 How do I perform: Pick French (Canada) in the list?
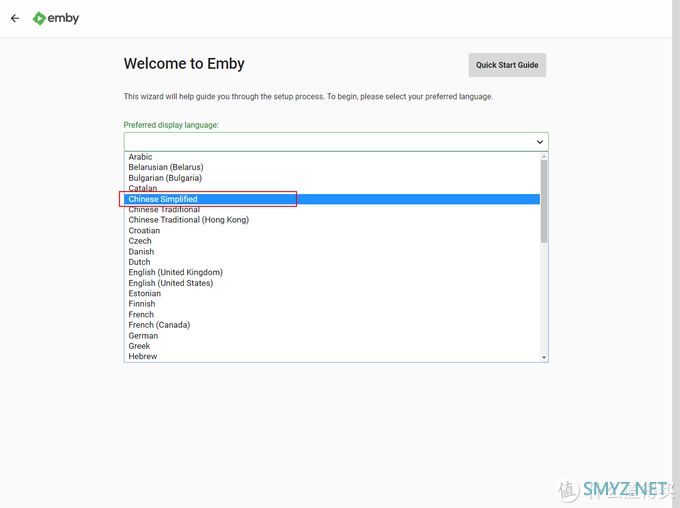tap(332, 325)
